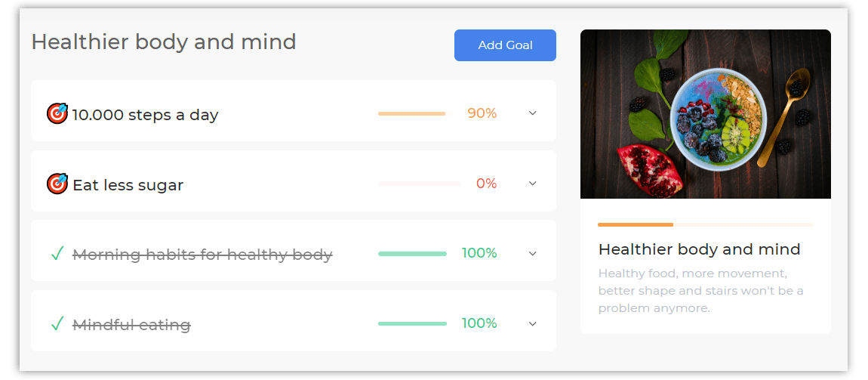The width and height of the screenshot is (868, 380).
Task: Expand the 10.000 steps a day goal
Action: click(533, 113)
